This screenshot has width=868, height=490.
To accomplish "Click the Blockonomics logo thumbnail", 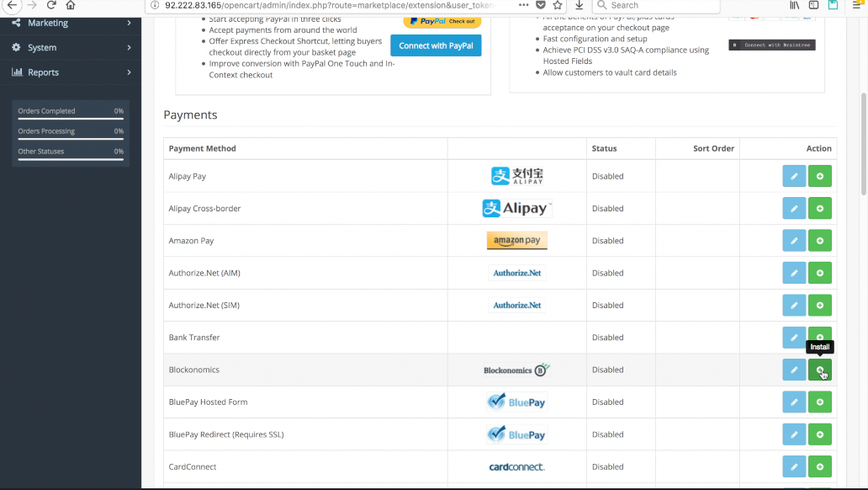I will tap(517, 370).
